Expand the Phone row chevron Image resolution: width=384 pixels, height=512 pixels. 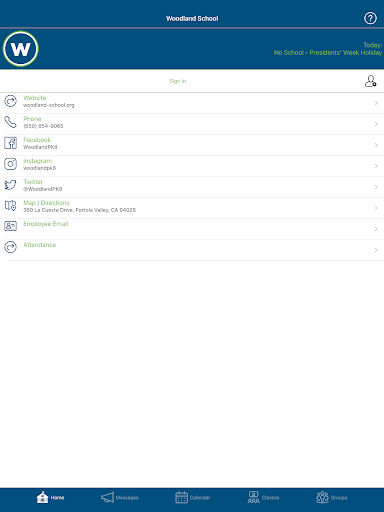(x=376, y=124)
